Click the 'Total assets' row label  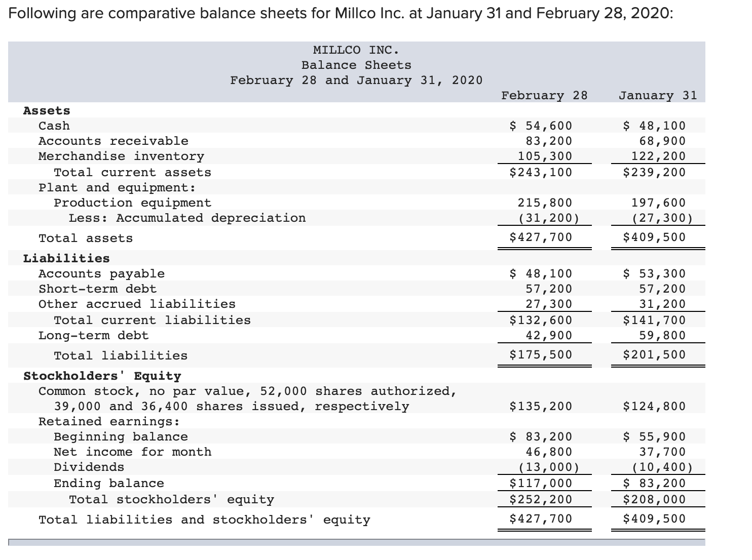[86, 238]
